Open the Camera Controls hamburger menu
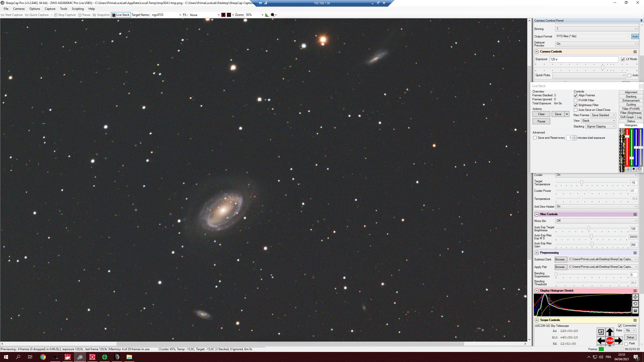This screenshot has width=644, height=362. (x=635, y=52)
